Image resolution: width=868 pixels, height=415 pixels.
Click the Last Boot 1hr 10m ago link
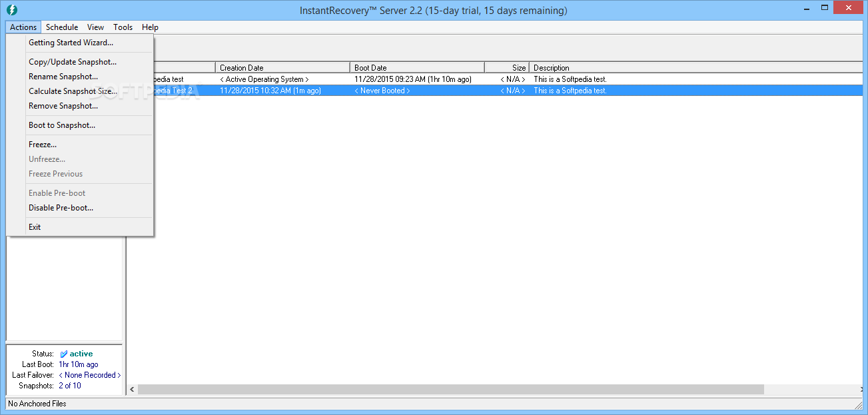click(79, 364)
